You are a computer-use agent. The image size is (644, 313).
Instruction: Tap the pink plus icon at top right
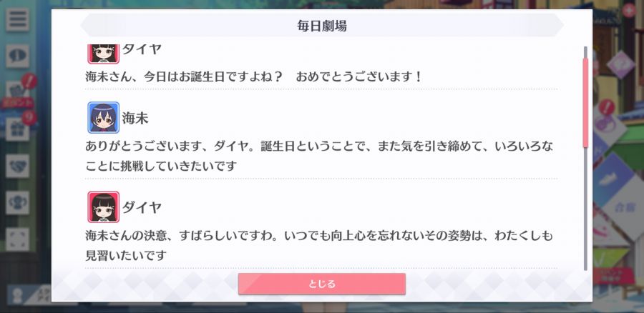pos(628,9)
